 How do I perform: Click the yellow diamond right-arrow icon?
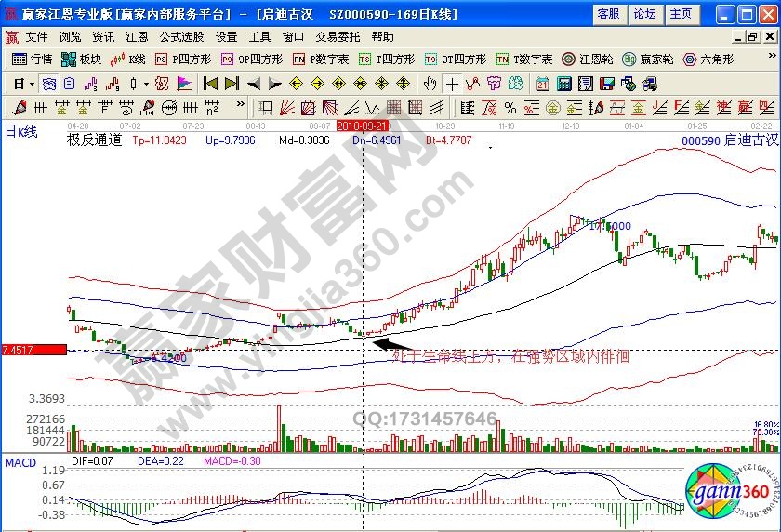(317, 84)
